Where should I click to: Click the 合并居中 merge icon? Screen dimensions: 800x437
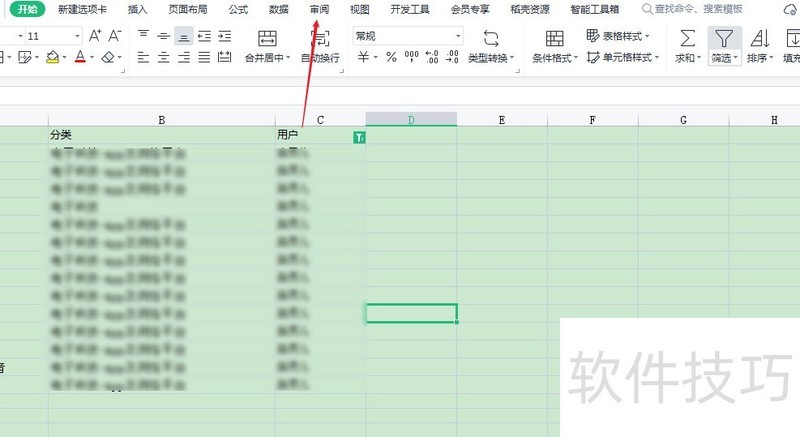click(x=267, y=38)
